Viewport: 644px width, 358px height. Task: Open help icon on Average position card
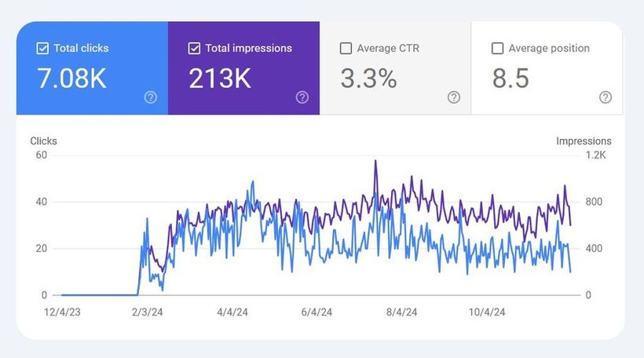click(x=606, y=97)
